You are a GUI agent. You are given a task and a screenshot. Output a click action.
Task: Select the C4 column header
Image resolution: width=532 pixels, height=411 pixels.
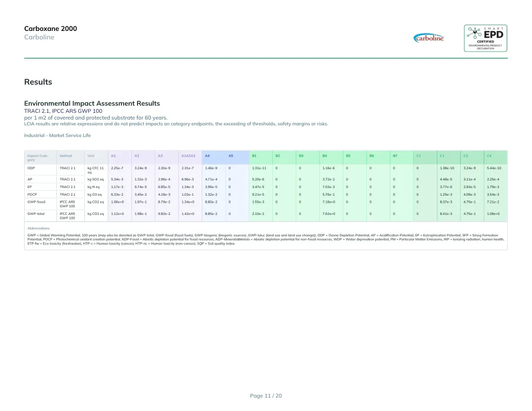click(489, 156)
